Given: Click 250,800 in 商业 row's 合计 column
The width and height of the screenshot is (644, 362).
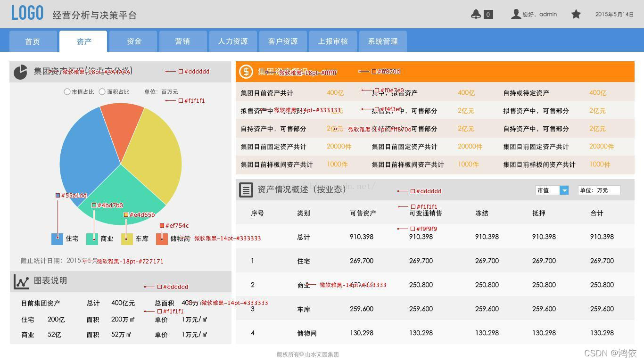Looking at the screenshot, I should 602,285.
